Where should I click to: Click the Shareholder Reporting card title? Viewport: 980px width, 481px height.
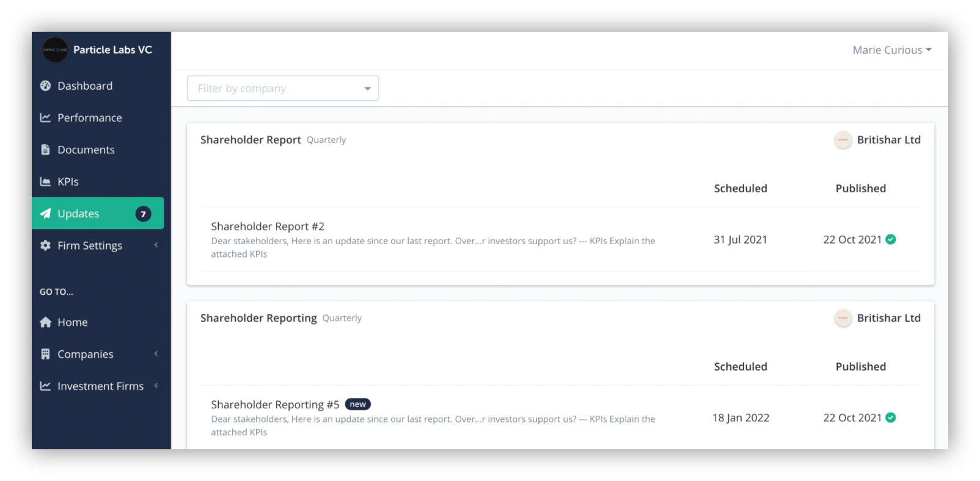point(258,318)
